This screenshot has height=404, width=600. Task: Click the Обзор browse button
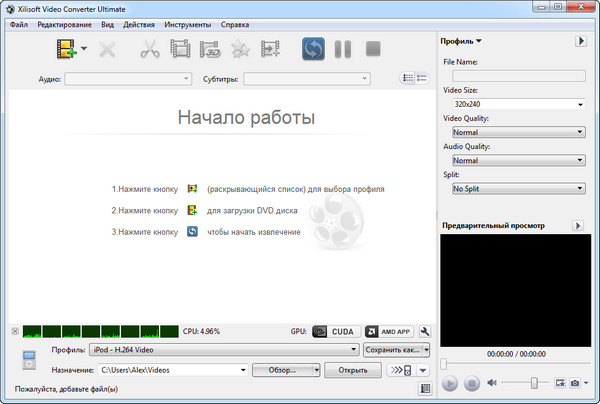tap(286, 370)
